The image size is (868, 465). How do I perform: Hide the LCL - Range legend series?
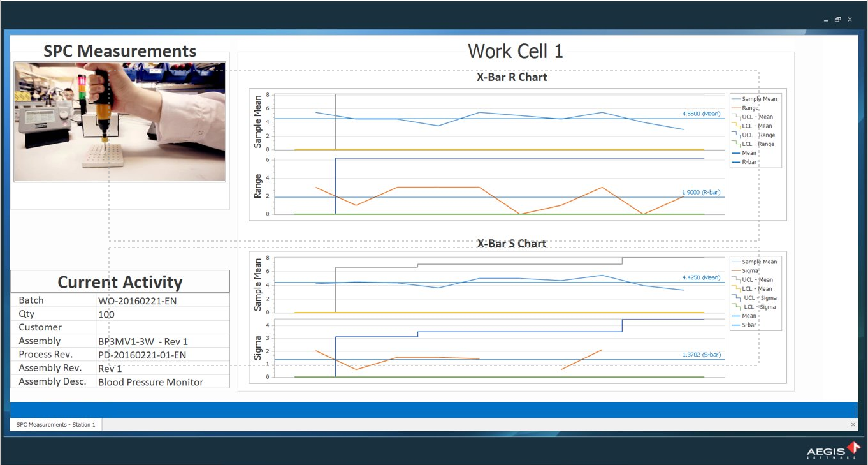click(758, 144)
